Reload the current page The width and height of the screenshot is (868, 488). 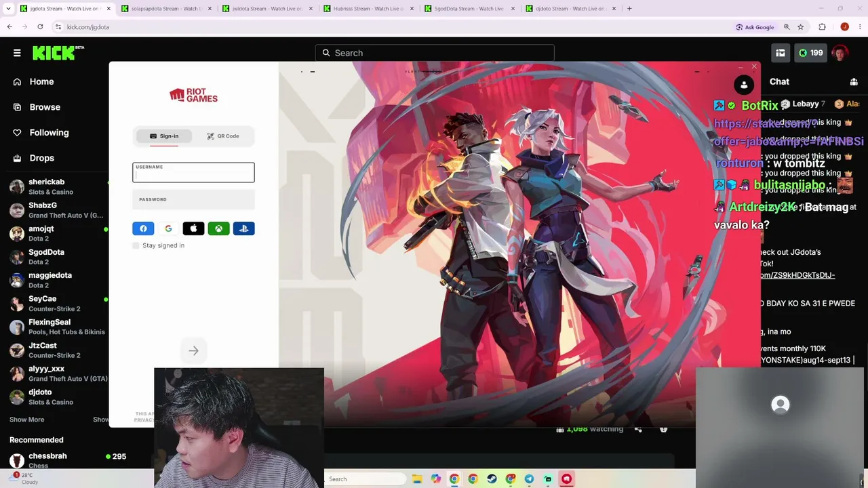[x=40, y=27]
